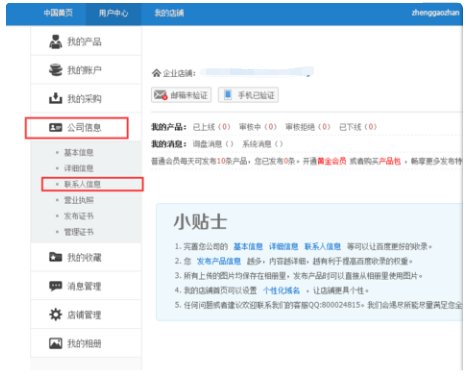This screenshot has height=382, width=466.
Task: Click the 我的相册 picture icon
Action: 55,343
